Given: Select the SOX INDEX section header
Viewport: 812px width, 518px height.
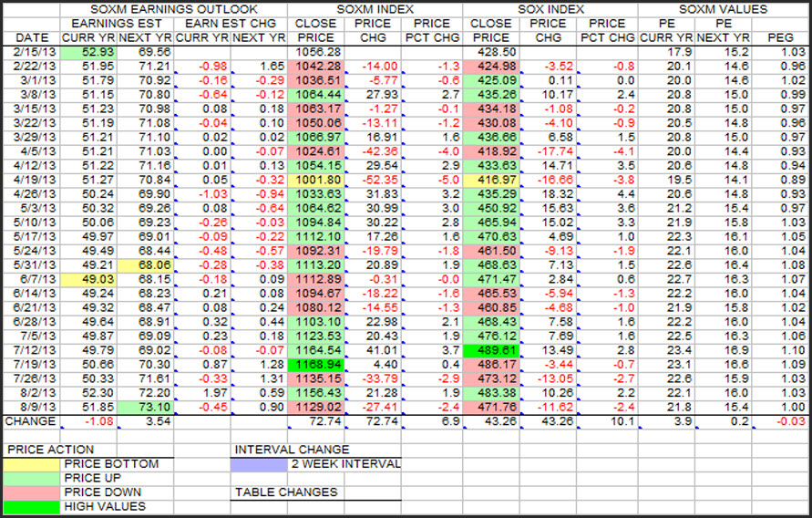Looking at the screenshot, I should tap(550, 9).
